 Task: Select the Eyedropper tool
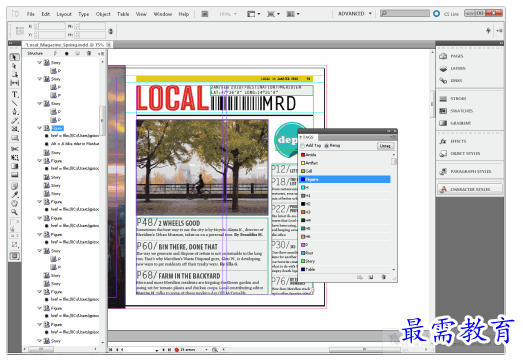pyautogui.click(x=15, y=195)
